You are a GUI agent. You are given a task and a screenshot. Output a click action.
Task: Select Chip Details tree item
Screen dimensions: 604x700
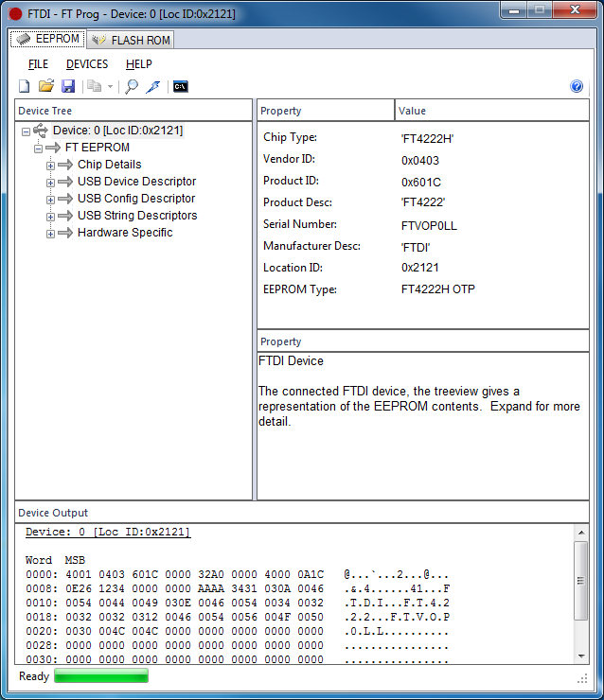[x=110, y=165]
